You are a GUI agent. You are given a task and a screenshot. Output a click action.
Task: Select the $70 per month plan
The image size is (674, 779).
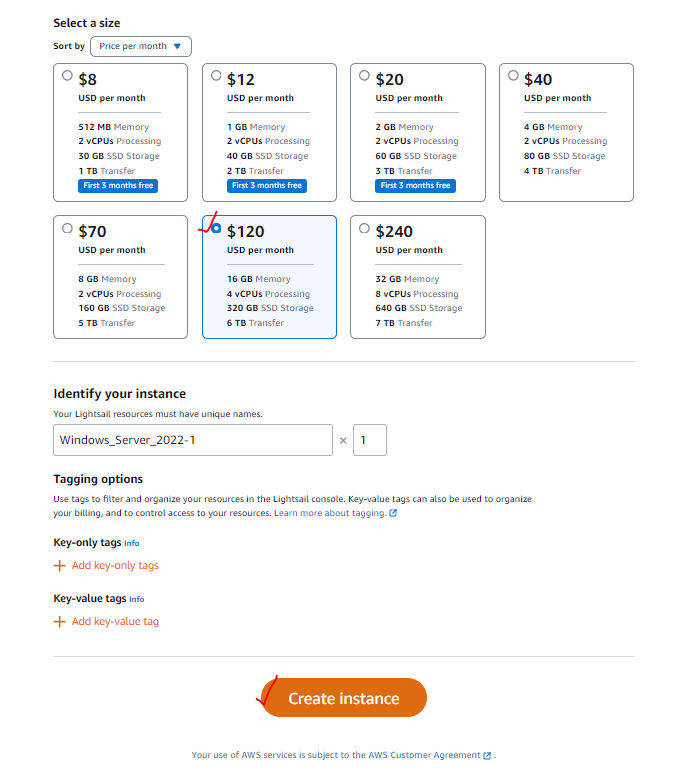[67, 228]
